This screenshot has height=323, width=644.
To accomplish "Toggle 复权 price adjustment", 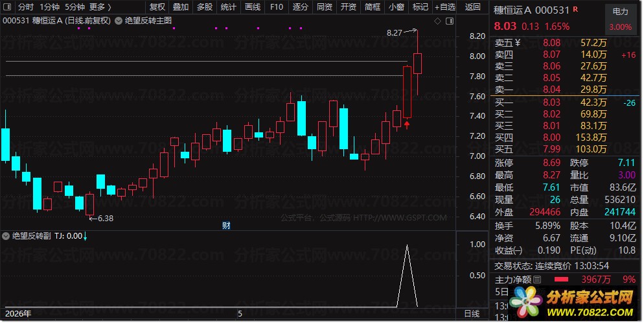I will tap(157, 7).
